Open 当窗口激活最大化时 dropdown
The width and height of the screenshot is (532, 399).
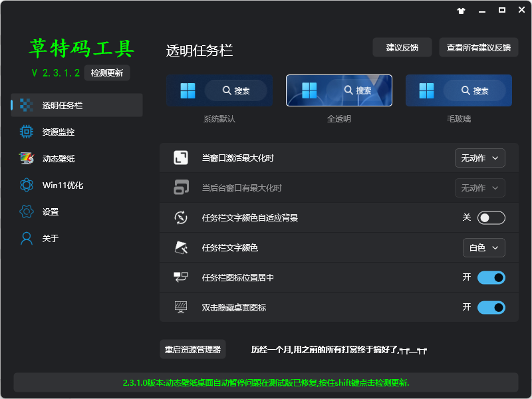click(479, 158)
